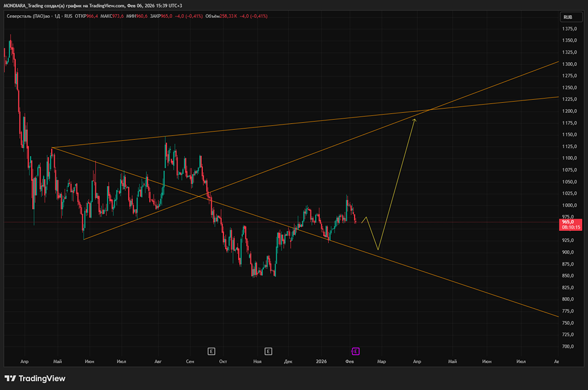Viewport: 588px width, 390px height.
Task: Click the yellow forecast arrow tip
Action: click(x=415, y=119)
